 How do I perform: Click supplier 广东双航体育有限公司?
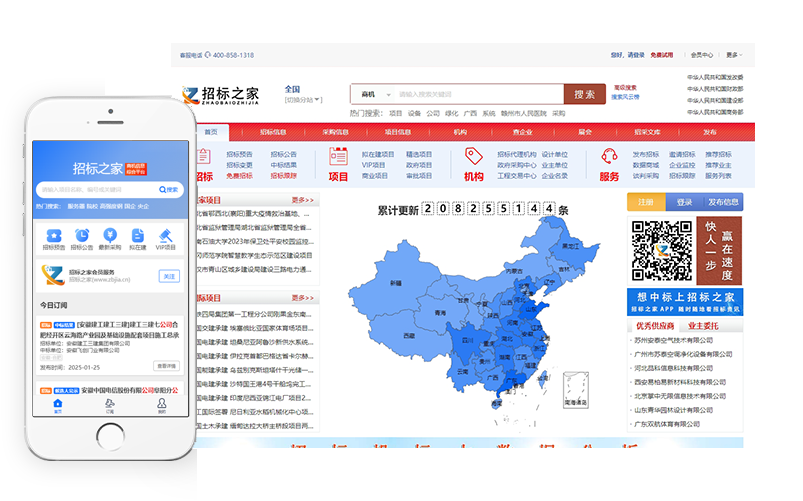tap(667, 424)
